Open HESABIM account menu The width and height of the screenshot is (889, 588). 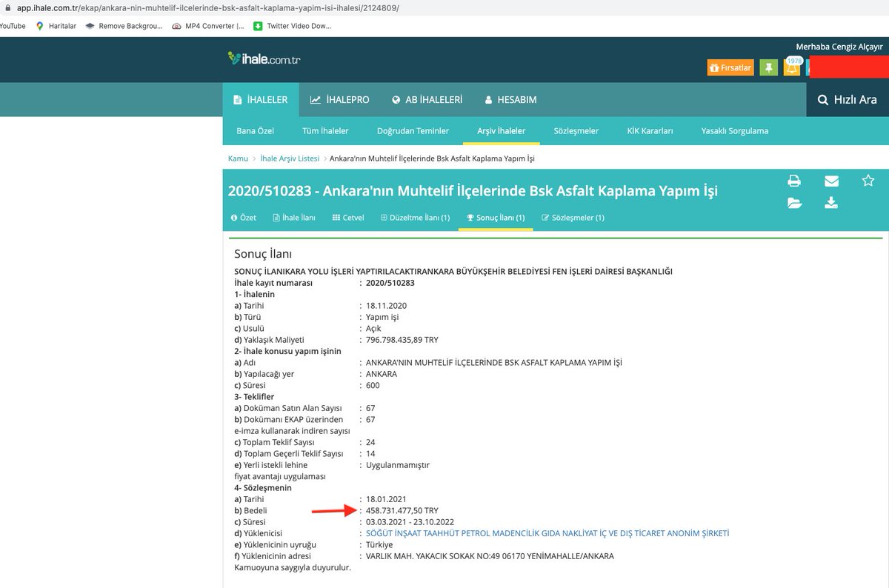[x=510, y=99]
